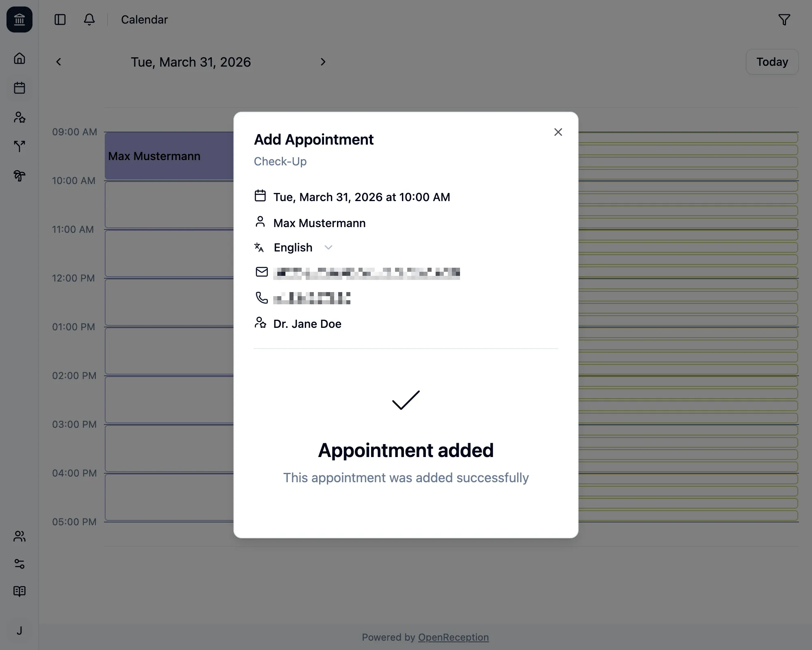Viewport: 812px width, 650px height.
Task: Close the Add Appointment dialog
Action: pos(558,132)
